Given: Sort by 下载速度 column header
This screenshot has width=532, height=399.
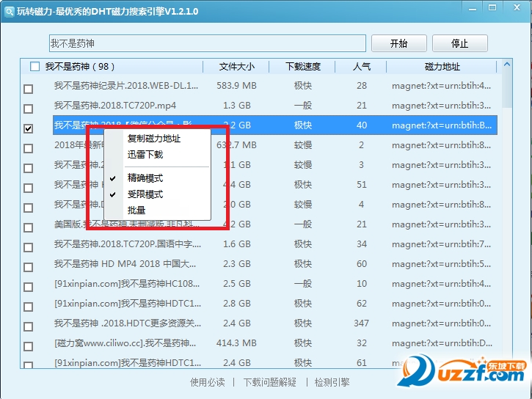Looking at the screenshot, I should pyautogui.click(x=302, y=67).
